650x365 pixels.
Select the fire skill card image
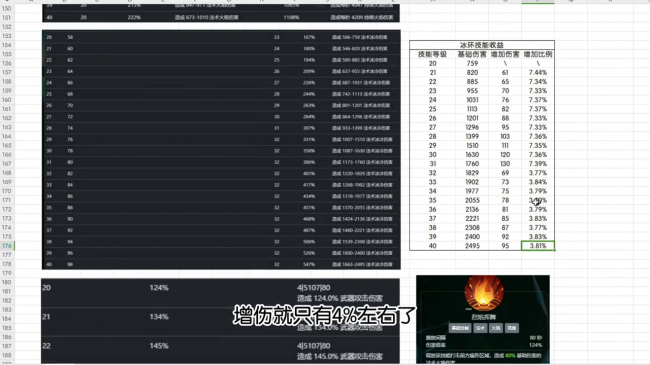click(x=483, y=319)
